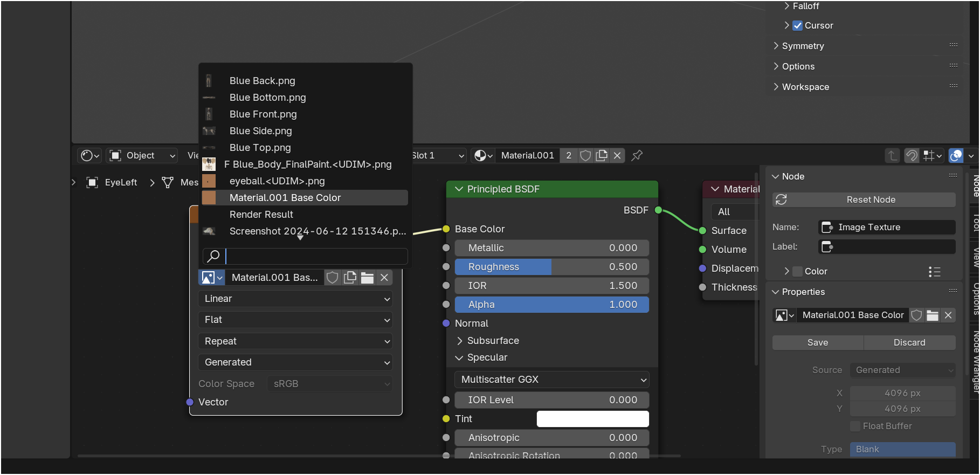The width and height of the screenshot is (980, 475).
Task: Duplicate the material with the new copy icon
Action: click(602, 155)
